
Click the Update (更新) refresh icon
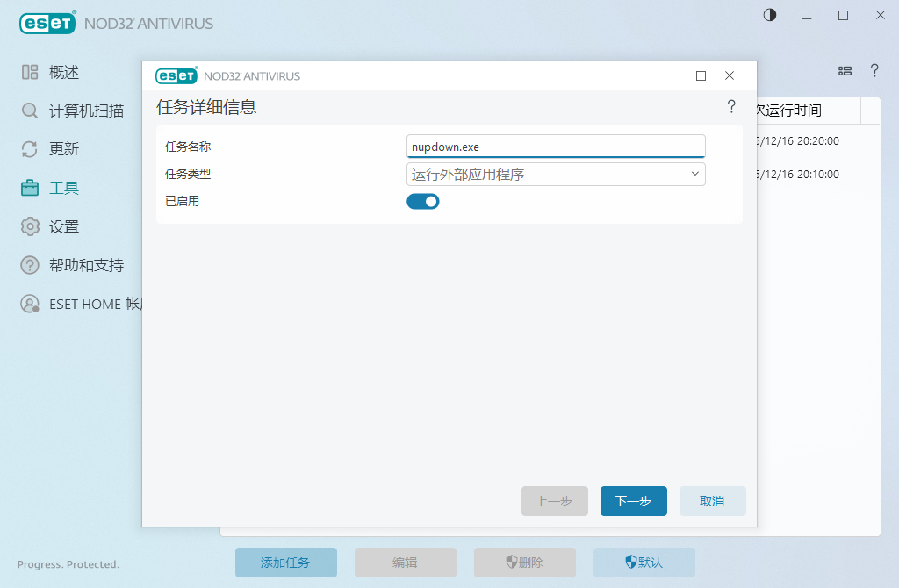[x=30, y=149]
